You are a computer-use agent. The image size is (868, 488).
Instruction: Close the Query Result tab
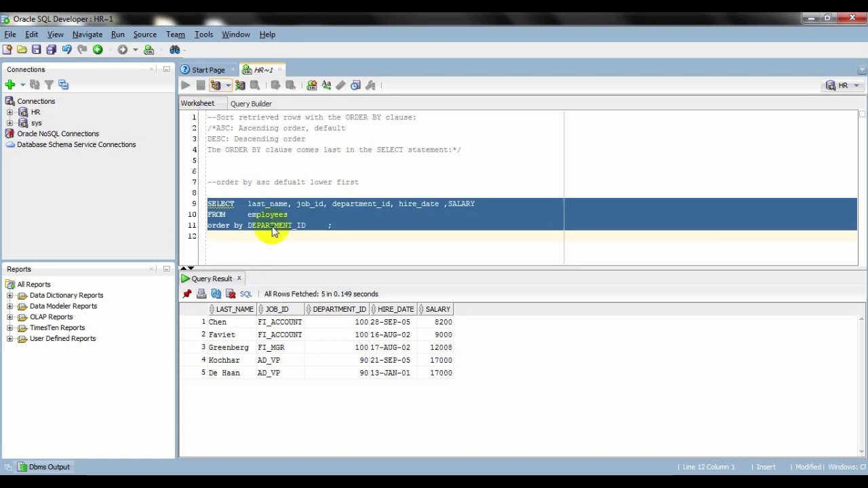click(239, 279)
